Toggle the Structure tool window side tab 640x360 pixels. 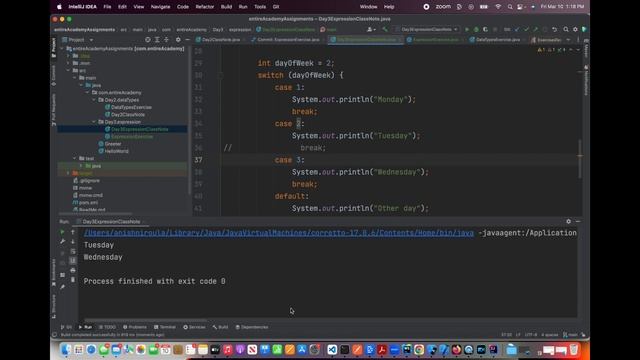click(x=53, y=306)
